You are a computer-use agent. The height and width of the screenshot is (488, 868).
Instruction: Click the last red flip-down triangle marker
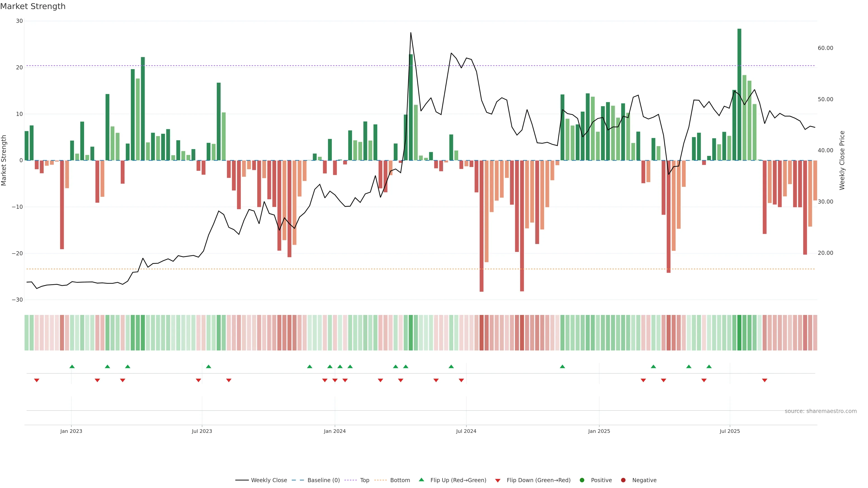point(764,380)
